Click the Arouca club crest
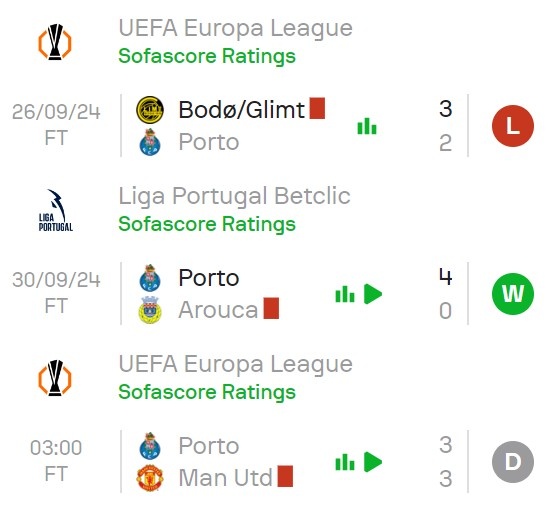The height and width of the screenshot is (507, 549). [150, 310]
